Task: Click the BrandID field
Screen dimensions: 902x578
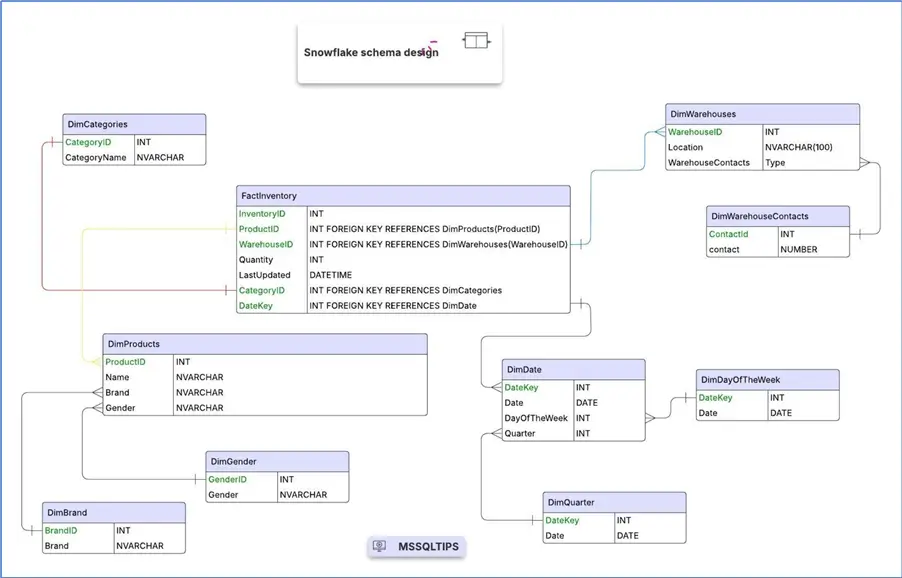Action: pyautogui.click(x=61, y=530)
